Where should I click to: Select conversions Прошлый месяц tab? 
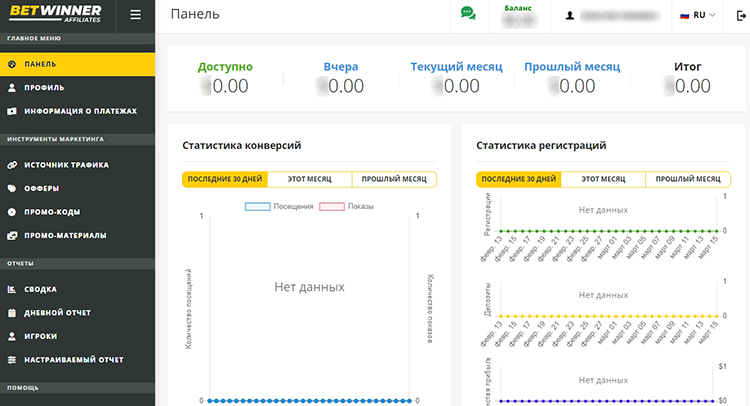pyautogui.click(x=394, y=179)
